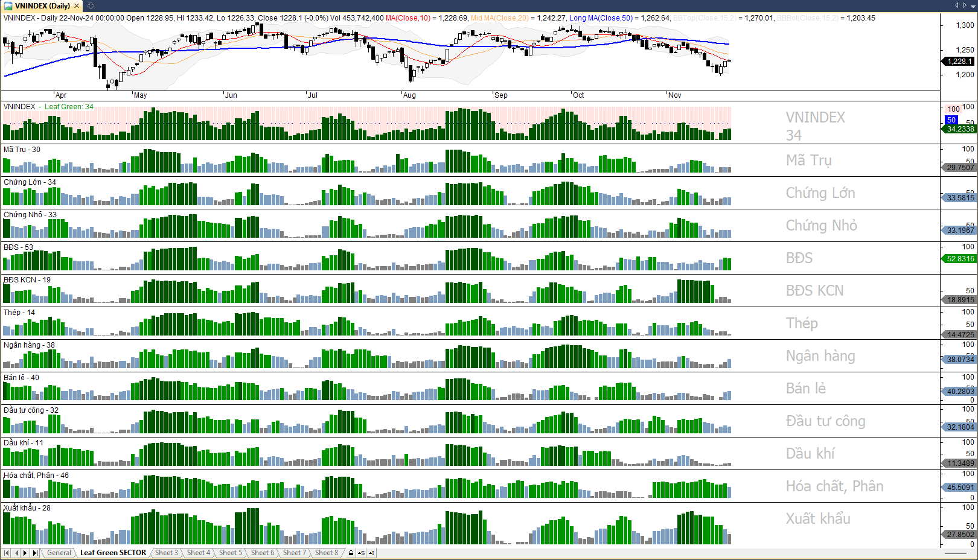Image resolution: width=978 pixels, height=560 pixels.
Task: Click the VNINDEX chart icon in tab
Action: click(8, 6)
